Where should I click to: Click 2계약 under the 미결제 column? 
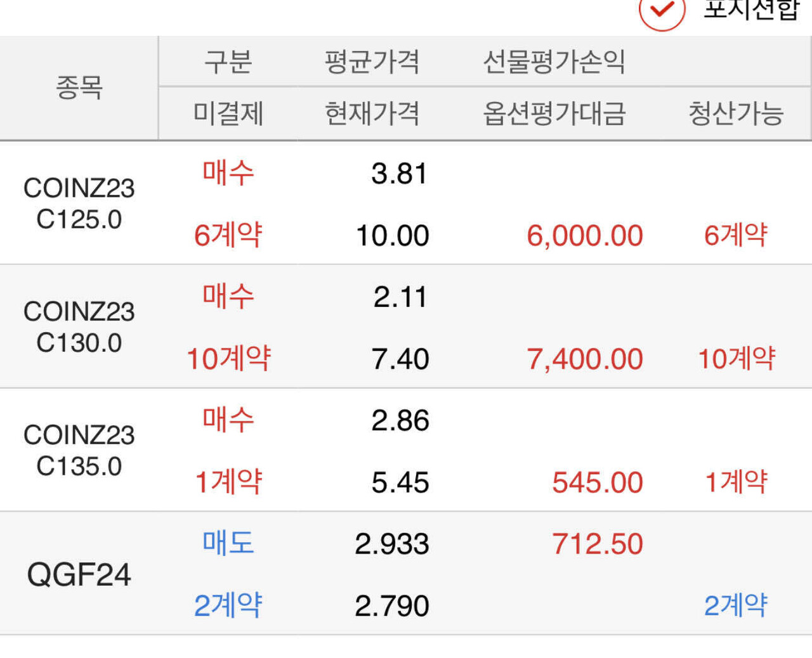pos(228,605)
